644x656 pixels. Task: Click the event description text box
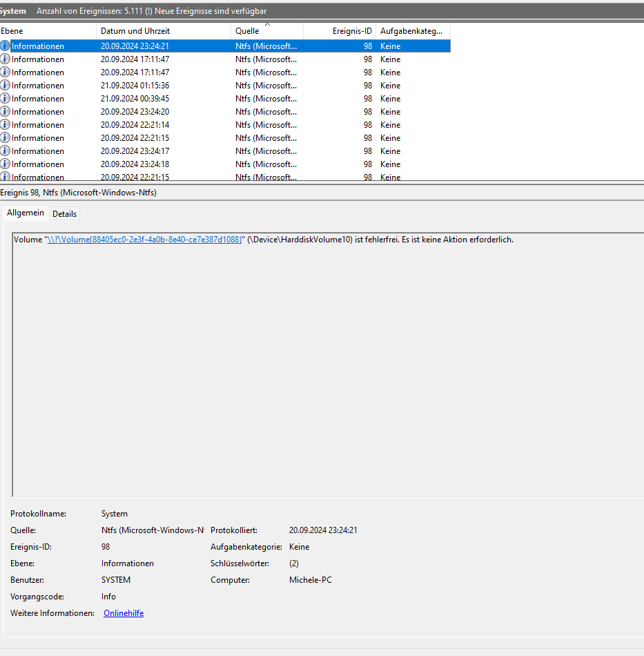[329, 365]
